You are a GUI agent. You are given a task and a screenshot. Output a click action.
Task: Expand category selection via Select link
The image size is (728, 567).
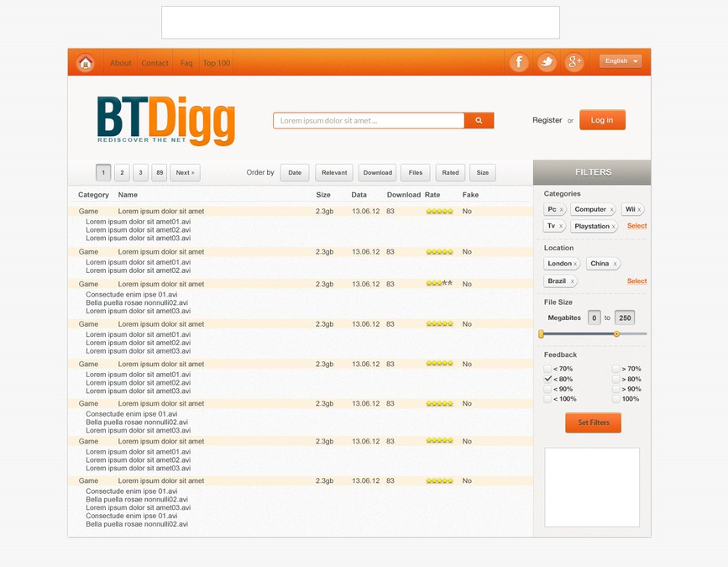click(x=636, y=225)
